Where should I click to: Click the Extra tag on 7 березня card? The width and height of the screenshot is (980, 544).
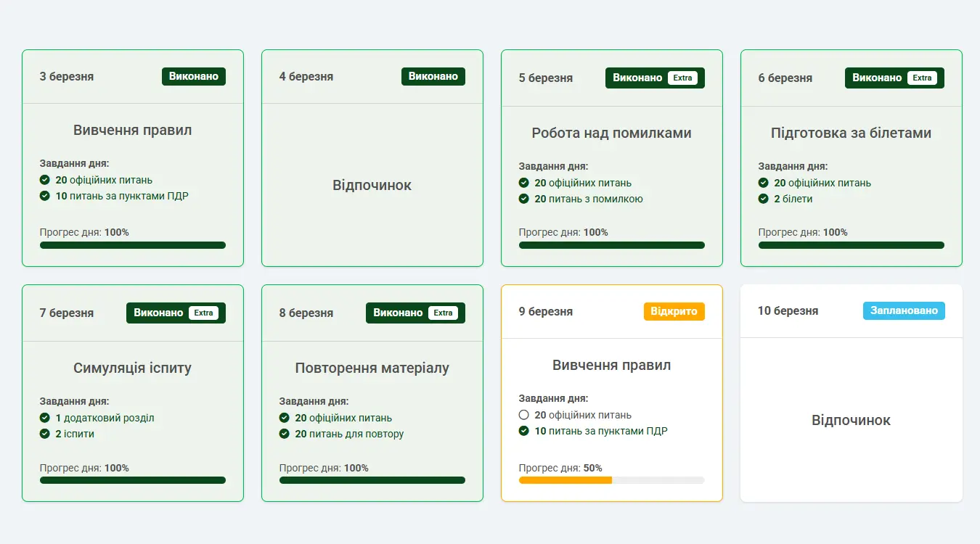[x=203, y=313]
